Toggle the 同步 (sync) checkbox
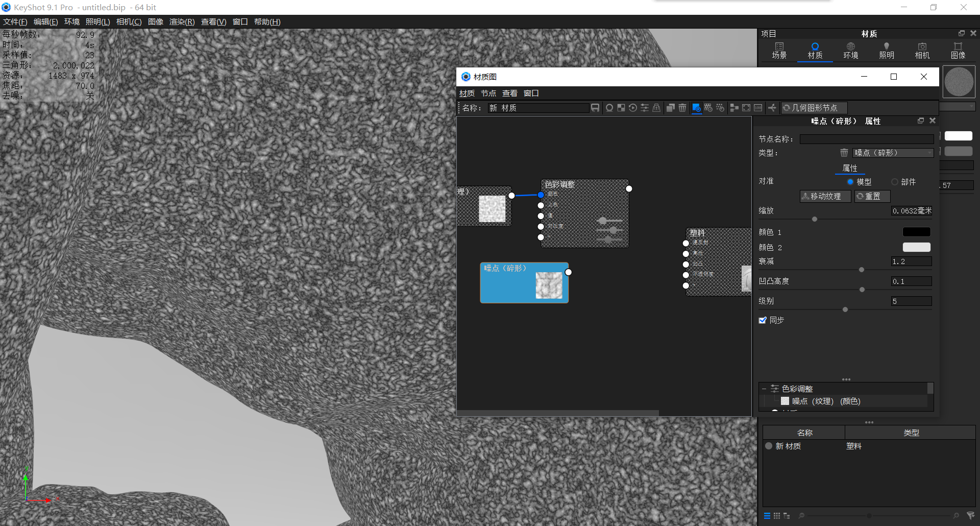Viewport: 980px width, 526px height. click(763, 320)
